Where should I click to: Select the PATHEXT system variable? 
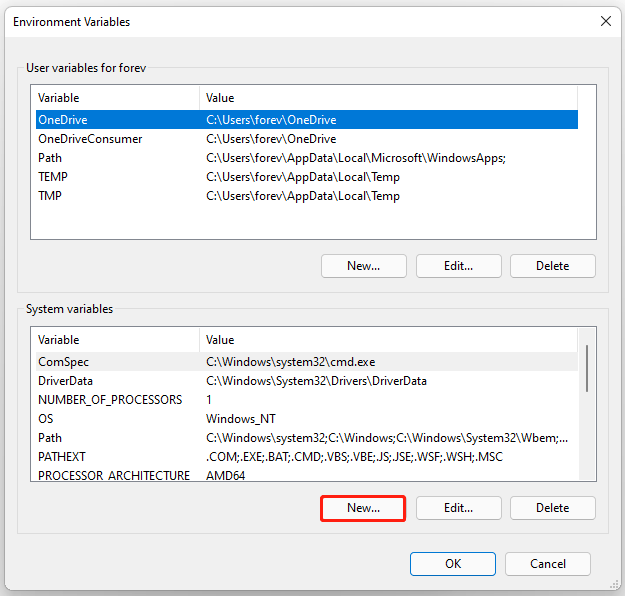click(x=307, y=456)
